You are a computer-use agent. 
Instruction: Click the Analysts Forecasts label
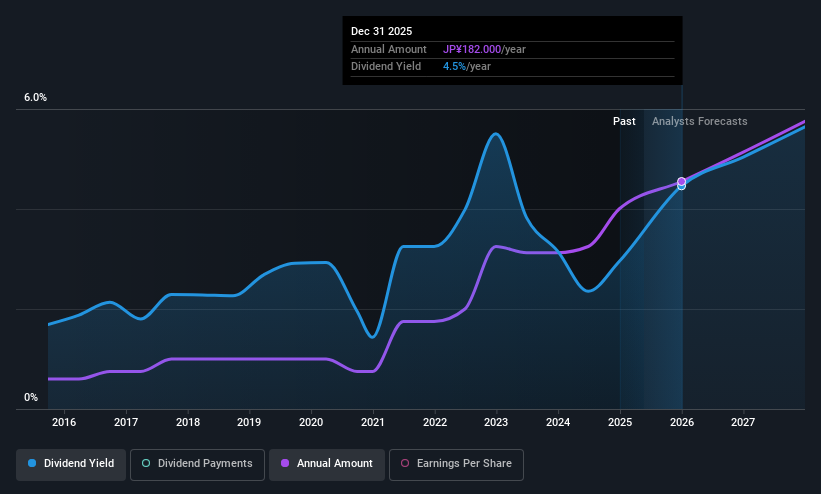(700, 121)
